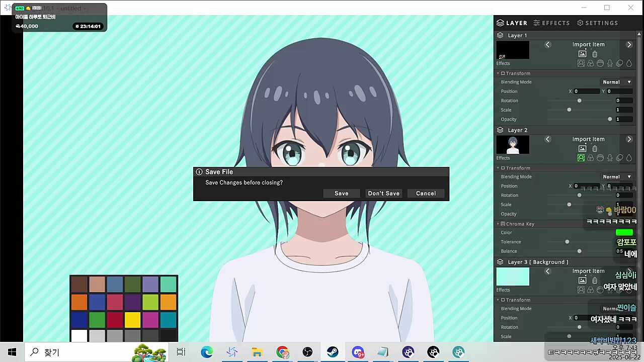
Task: Toggle Layer 1 fifth effect icon
Action: (619, 63)
